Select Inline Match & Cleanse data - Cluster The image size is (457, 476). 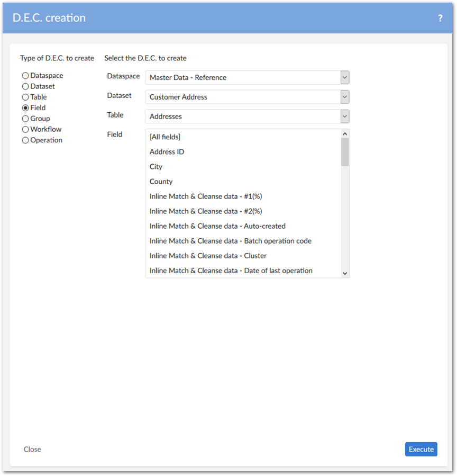pos(208,256)
